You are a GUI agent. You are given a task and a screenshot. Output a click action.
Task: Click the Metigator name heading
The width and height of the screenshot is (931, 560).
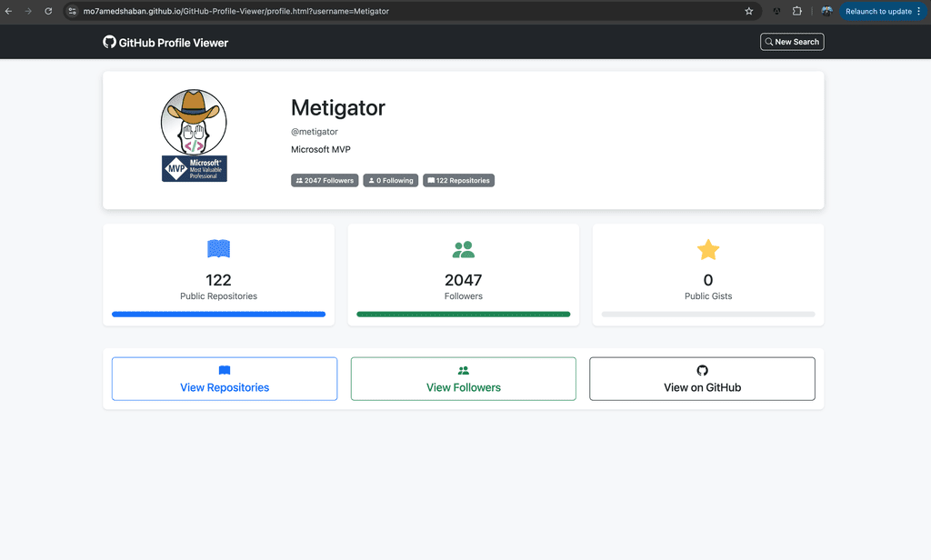338,107
